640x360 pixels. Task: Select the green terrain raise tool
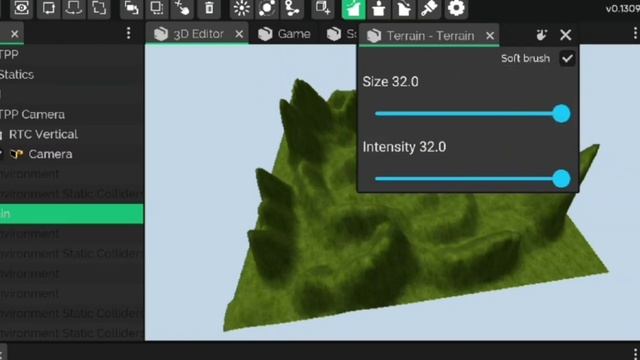pos(353,8)
